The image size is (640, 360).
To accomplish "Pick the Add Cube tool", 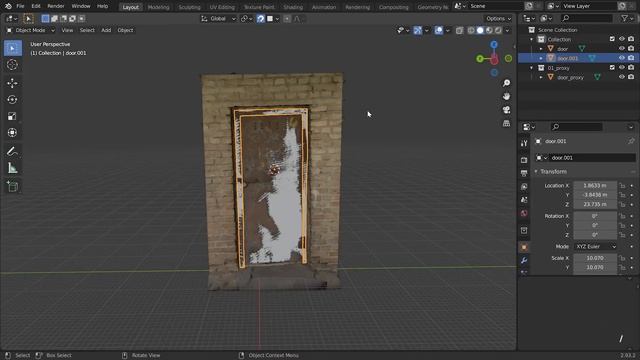I will point(12,187).
